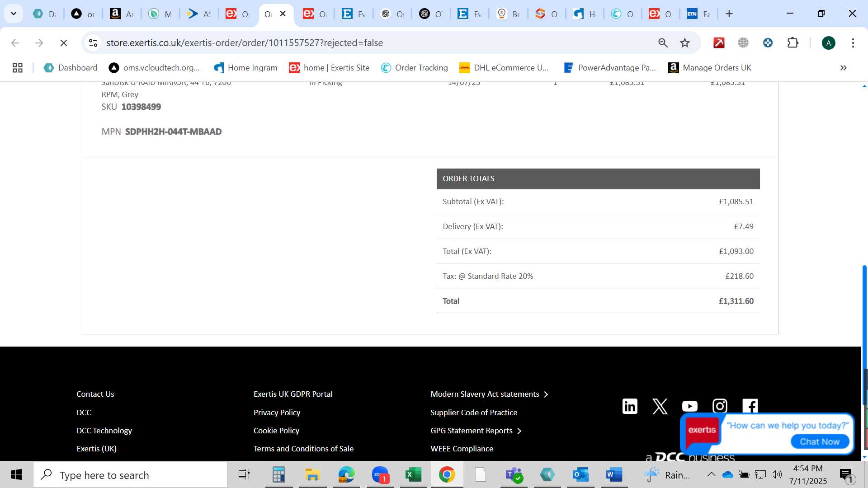Select MPN SDPHH2H-044T-MBAAD text

pos(173,132)
